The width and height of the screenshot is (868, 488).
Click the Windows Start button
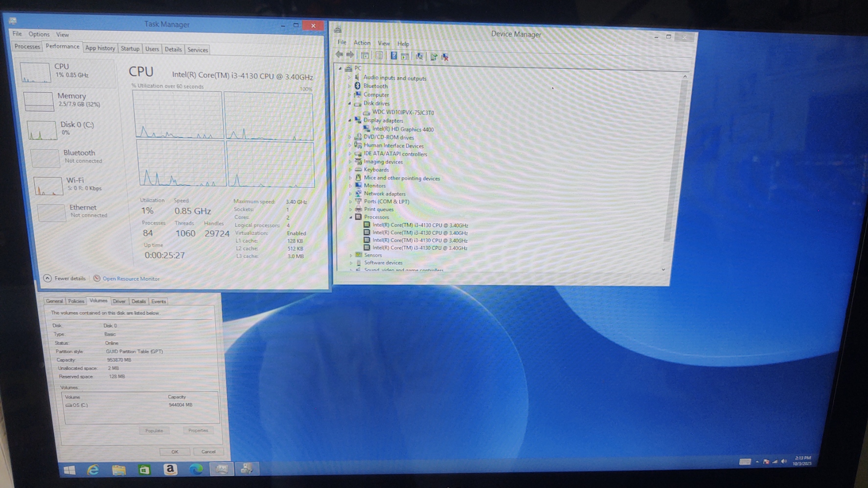click(69, 470)
